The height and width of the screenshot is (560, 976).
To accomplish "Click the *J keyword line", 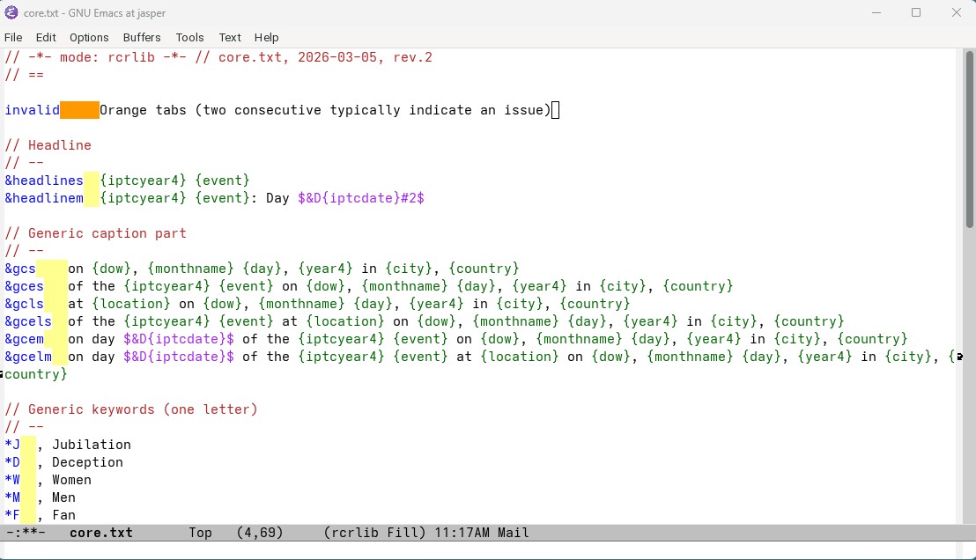I will [68, 445].
